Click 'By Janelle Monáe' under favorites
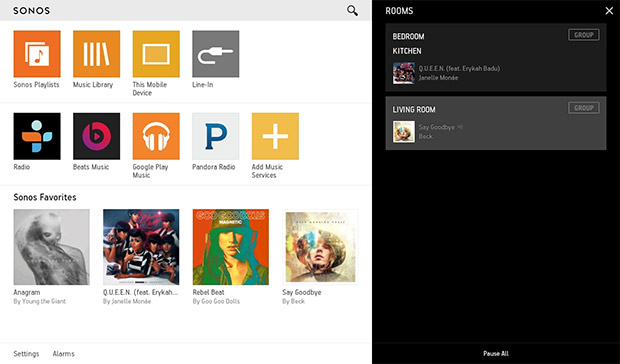620x364 pixels. (x=127, y=301)
